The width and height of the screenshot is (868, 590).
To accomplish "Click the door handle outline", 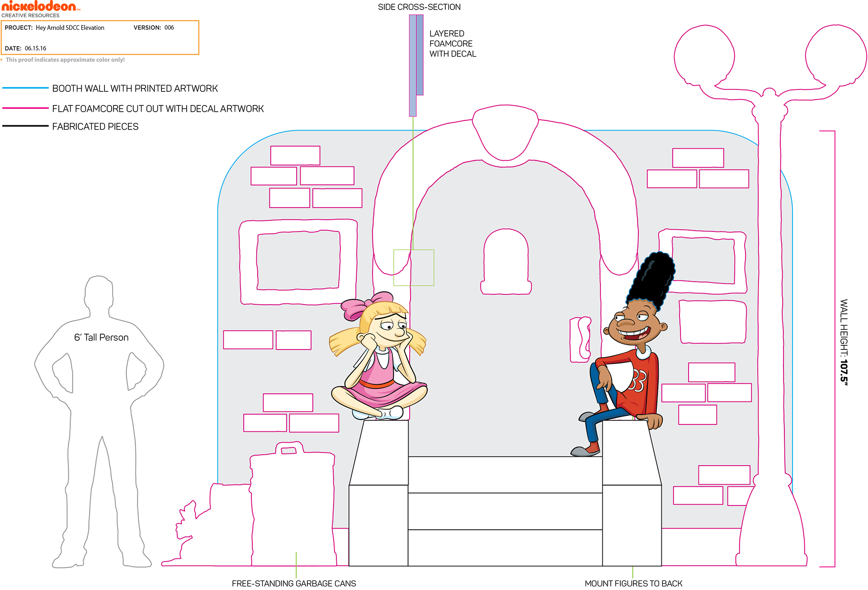I will coord(580,340).
